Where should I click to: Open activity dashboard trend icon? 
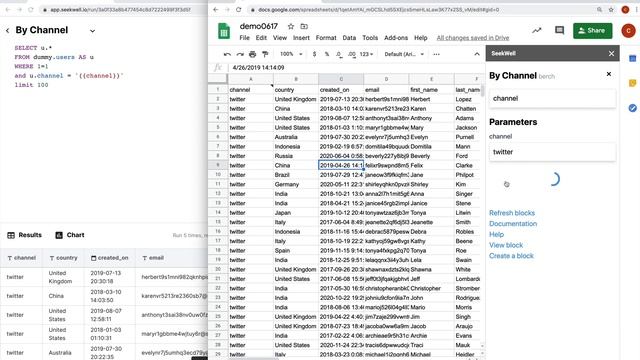pos(537,30)
